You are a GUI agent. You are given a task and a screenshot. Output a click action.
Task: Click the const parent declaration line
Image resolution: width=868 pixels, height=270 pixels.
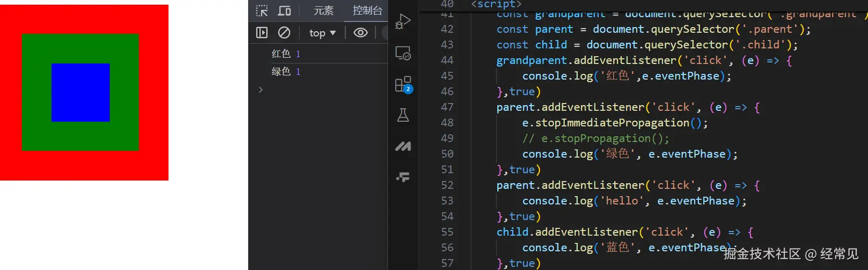pos(654,29)
